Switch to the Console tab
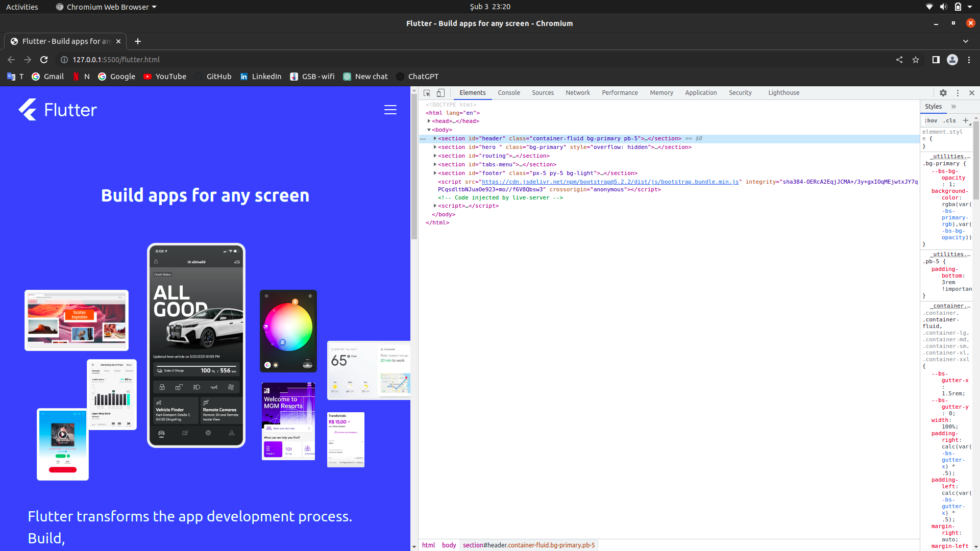The image size is (980, 551). [508, 93]
